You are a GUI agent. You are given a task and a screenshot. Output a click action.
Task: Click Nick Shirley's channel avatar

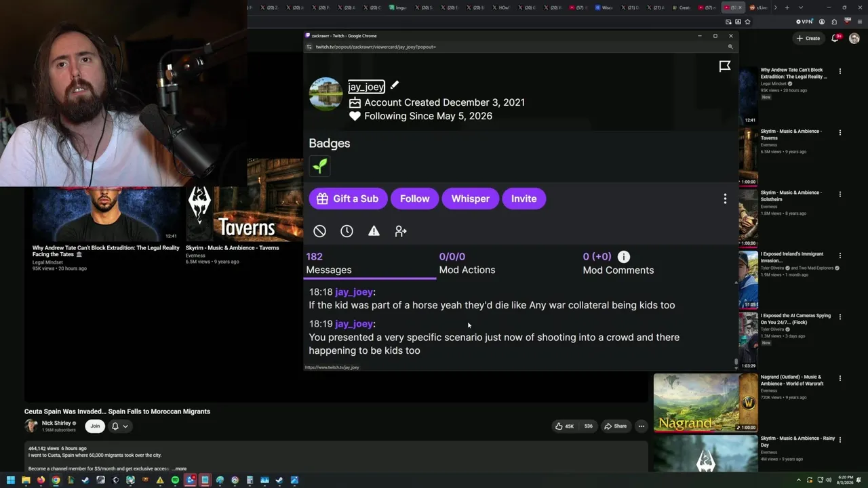point(31,426)
